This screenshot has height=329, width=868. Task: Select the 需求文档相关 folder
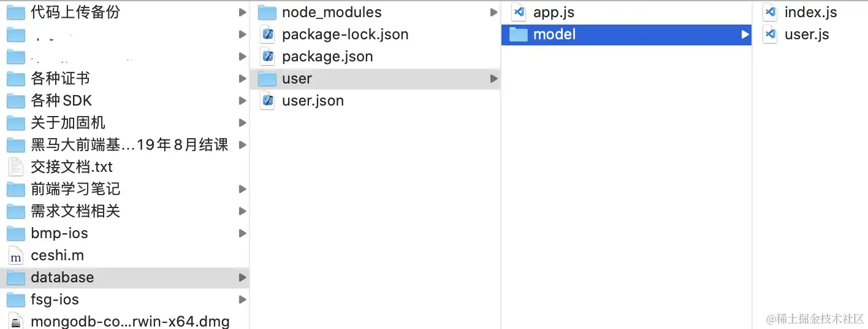coord(75,211)
